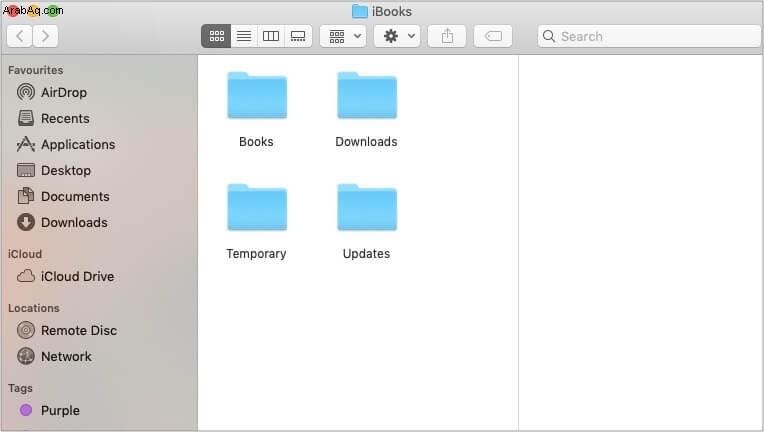
Task: Go forward with the right arrow button
Action: pyautogui.click(x=45, y=36)
